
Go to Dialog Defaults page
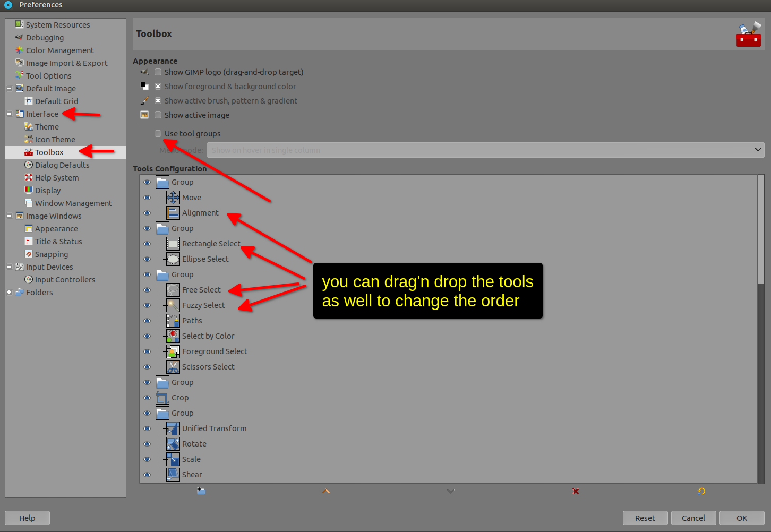[x=62, y=165]
